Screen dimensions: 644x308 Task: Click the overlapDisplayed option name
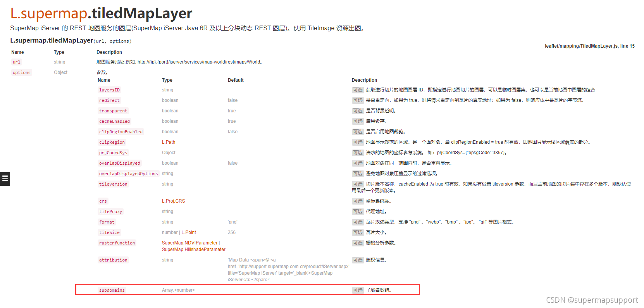pyautogui.click(x=120, y=163)
